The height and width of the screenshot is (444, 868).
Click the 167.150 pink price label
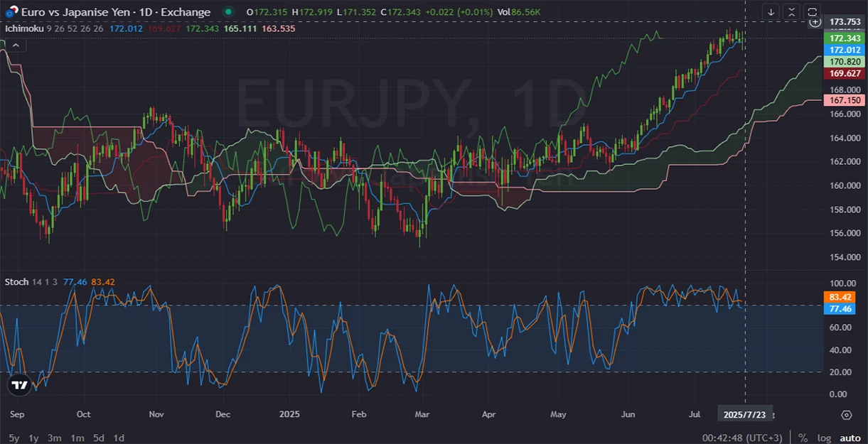pyautogui.click(x=843, y=100)
